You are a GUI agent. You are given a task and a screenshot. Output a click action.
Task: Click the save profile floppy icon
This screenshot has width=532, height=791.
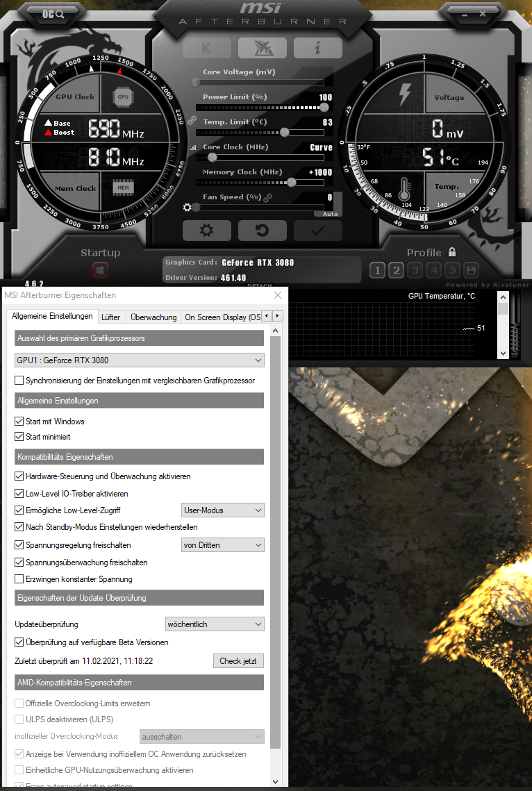click(471, 270)
